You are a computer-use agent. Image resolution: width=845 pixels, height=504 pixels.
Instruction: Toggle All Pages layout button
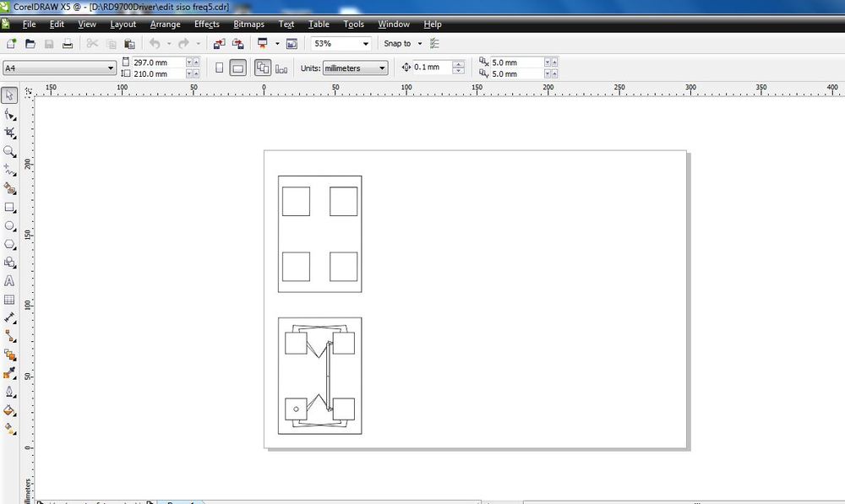[263, 68]
